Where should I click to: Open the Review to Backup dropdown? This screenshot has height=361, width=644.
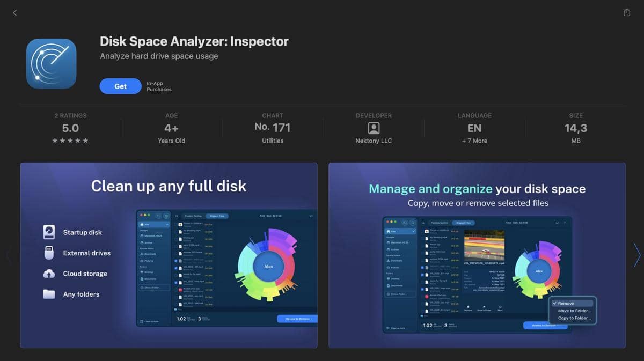pyautogui.click(x=558, y=326)
